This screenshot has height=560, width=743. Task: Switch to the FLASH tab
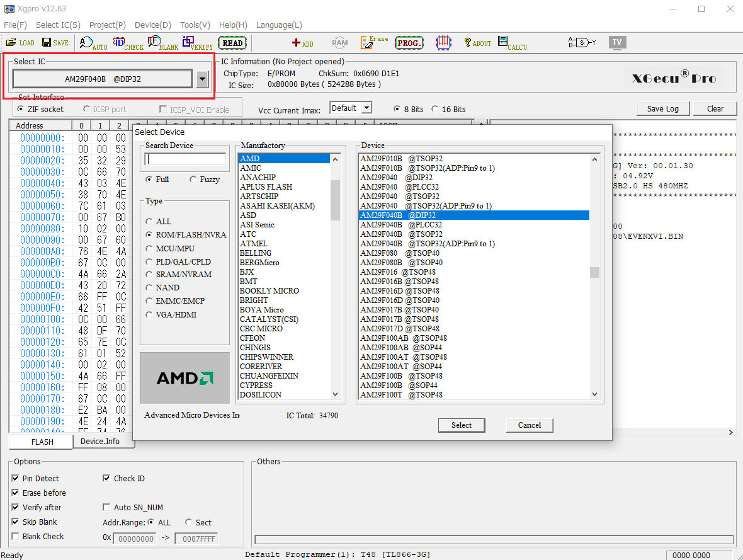42,442
